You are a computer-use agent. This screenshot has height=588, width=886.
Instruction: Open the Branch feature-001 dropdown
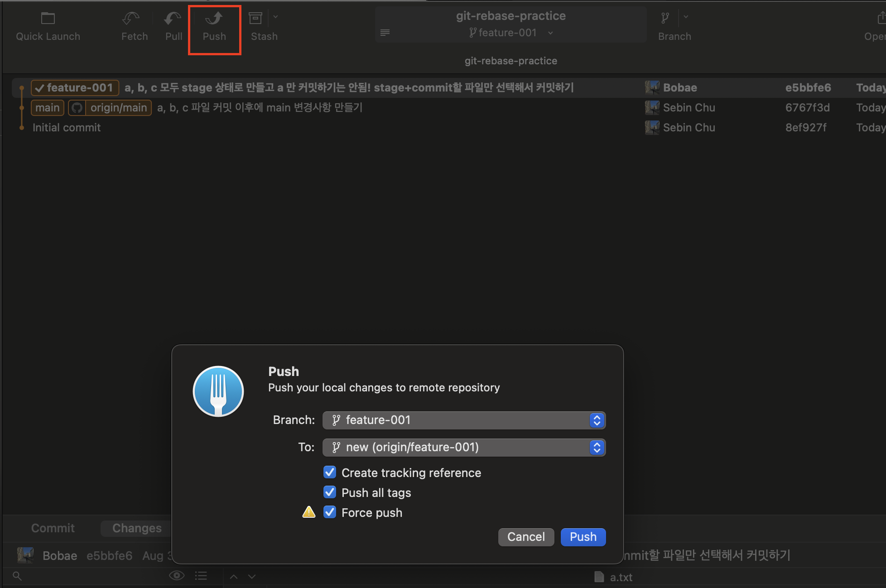464,420
